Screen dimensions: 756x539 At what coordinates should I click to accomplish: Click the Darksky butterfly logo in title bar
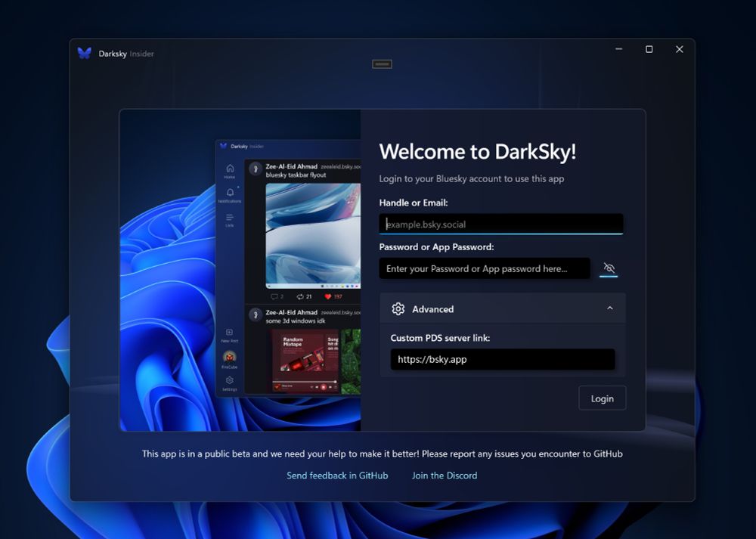pos(85,53)
